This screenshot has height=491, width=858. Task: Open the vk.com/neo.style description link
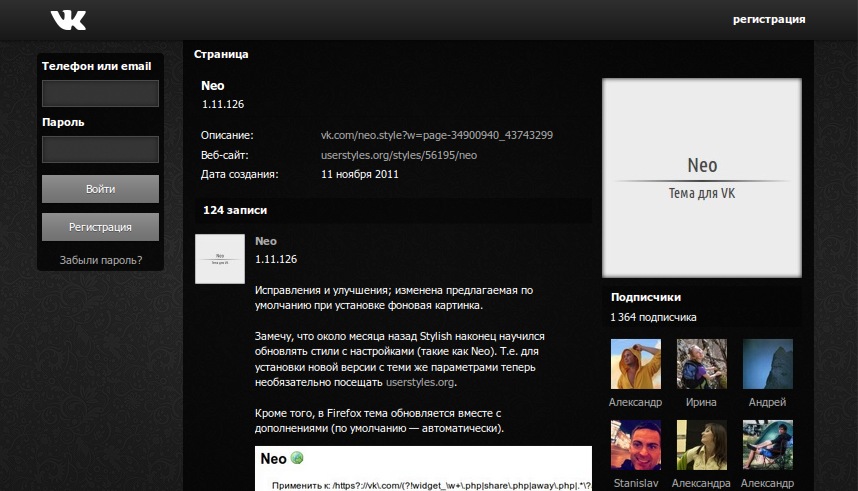[x=437, y=135]
